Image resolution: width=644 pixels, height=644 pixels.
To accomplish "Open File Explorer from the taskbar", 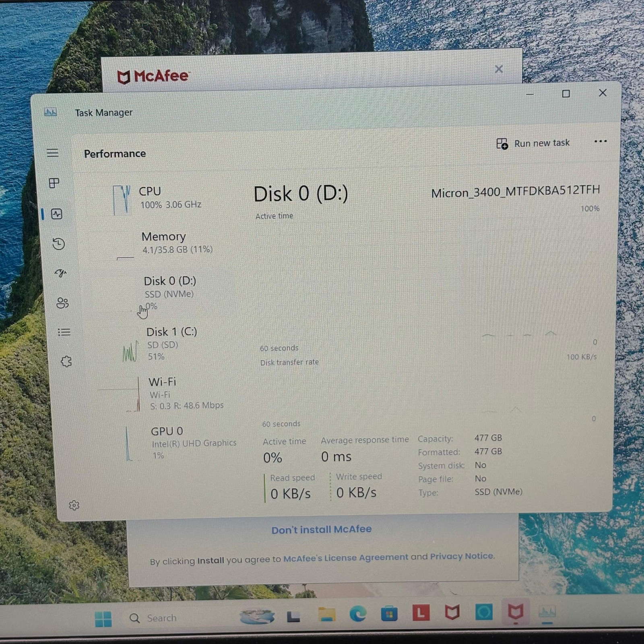I will (327, 615).
